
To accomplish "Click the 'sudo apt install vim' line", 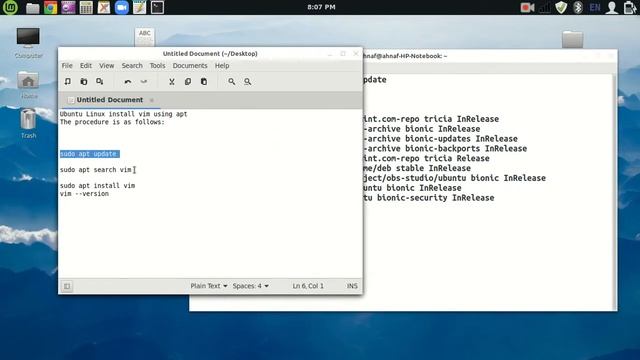I will [97, 186].
